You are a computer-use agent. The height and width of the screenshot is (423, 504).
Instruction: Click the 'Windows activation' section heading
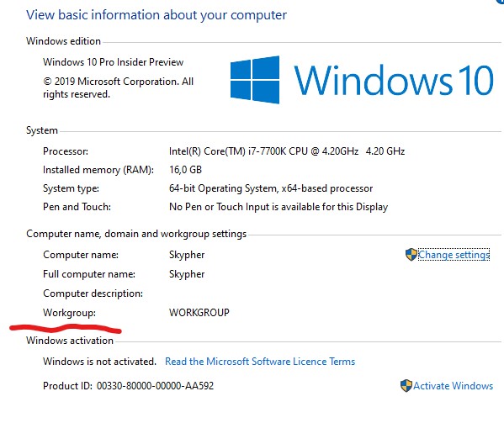click(x=70, y=341)
